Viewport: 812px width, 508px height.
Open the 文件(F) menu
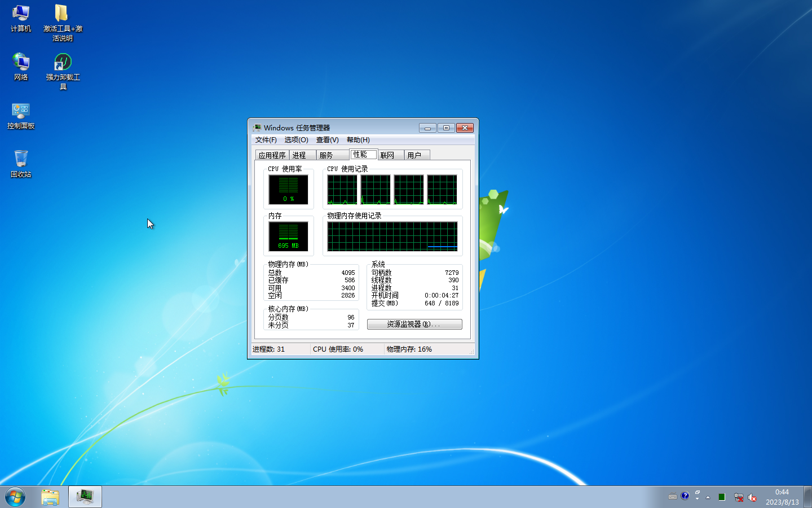point(266,140)
